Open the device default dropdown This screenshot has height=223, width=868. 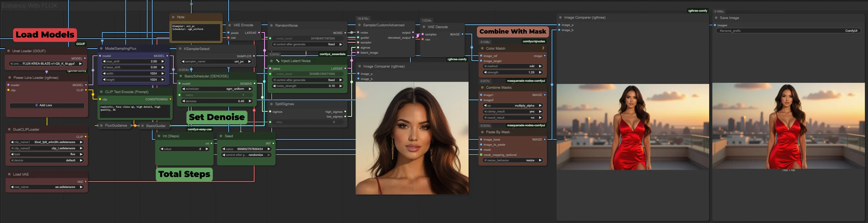tap(46, 161)
